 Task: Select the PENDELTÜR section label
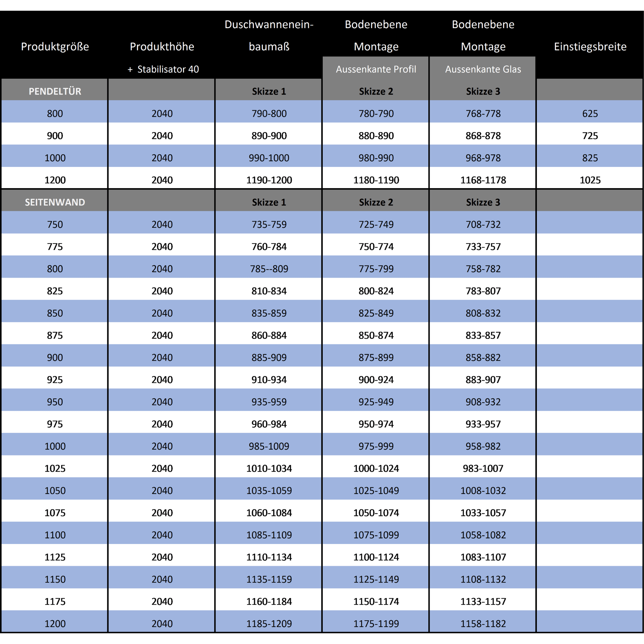pos(55,91)
